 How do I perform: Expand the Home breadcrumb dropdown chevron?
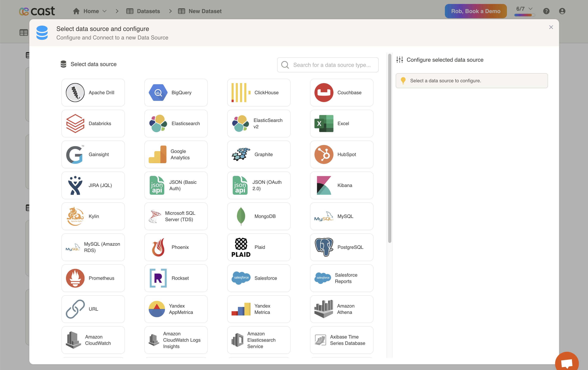104,11
